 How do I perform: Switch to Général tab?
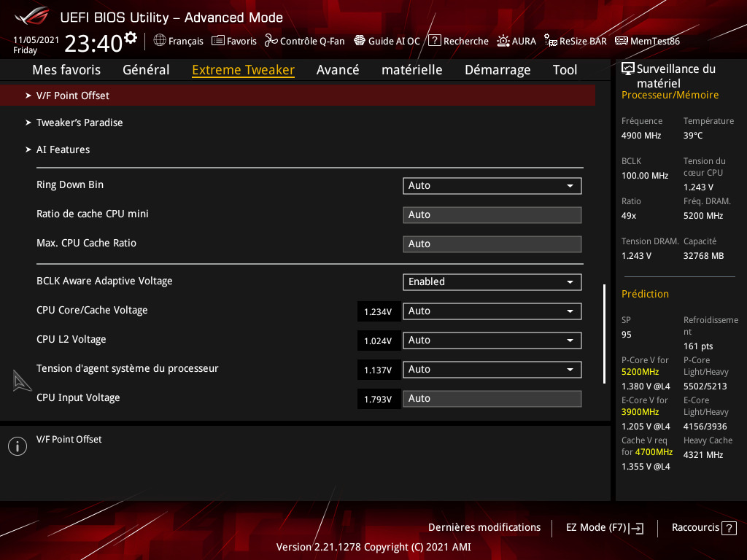tap(146, 70)
